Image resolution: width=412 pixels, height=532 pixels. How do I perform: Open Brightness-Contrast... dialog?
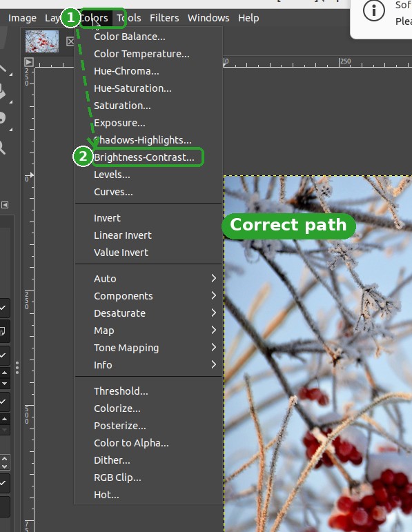(148, 157)
